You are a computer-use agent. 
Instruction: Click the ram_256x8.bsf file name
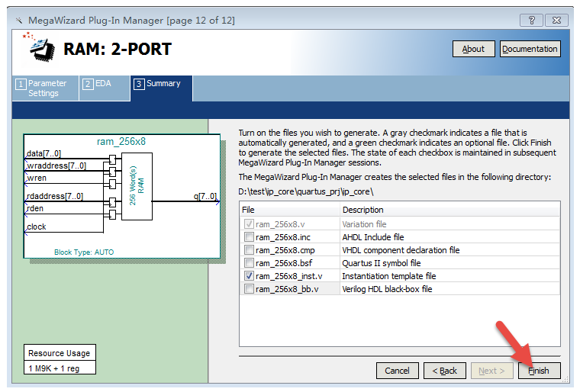click(284, 263)
